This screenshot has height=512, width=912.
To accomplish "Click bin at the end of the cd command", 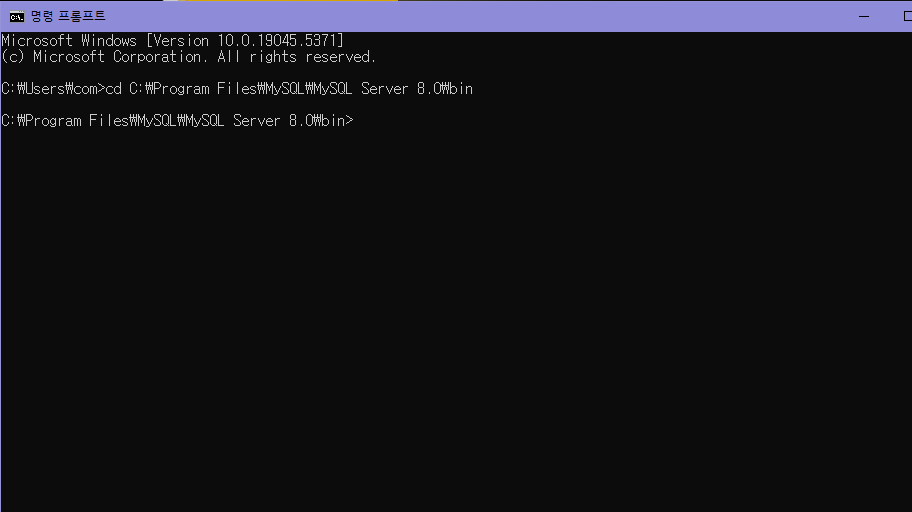I will (x=462, y=89).
